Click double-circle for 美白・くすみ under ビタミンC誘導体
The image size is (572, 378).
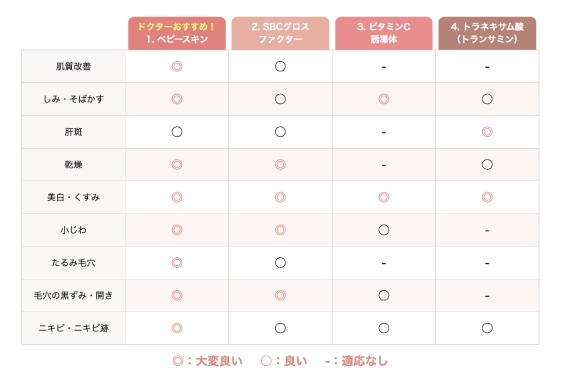click(384, 197)
